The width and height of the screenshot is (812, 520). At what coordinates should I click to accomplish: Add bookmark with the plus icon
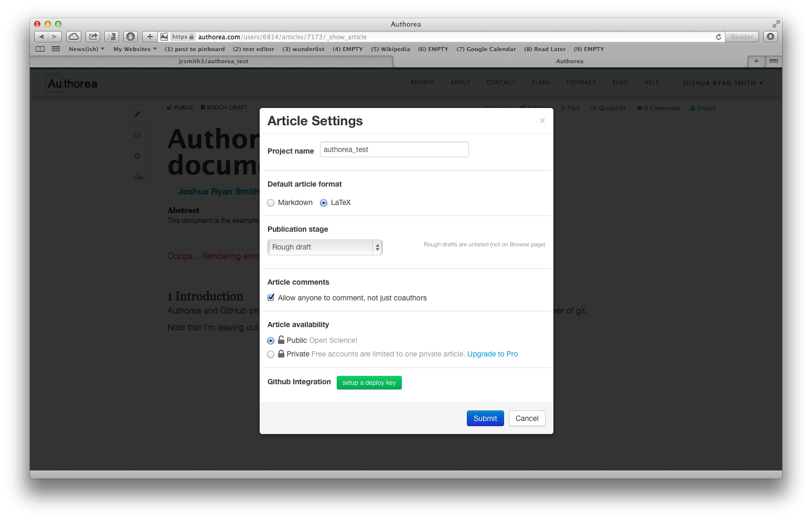point(150,37)
